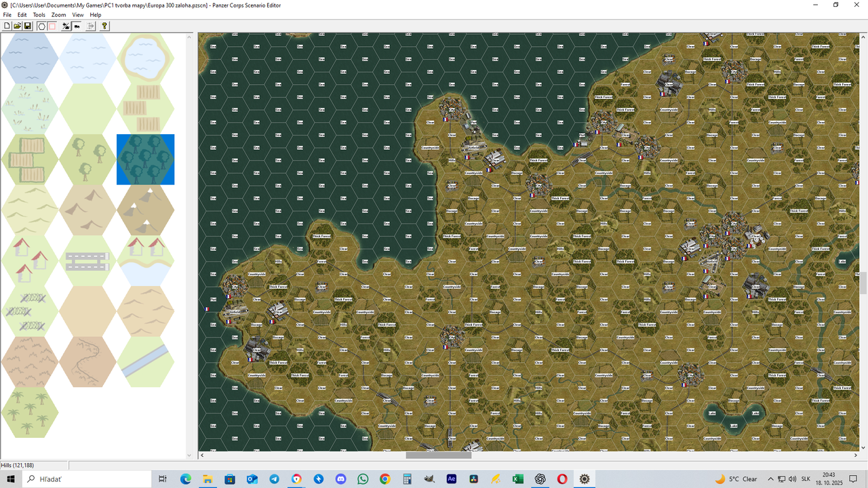Select the port houses by water tile
The height and width of the screenshot is (488, 868).
[145, 260]
